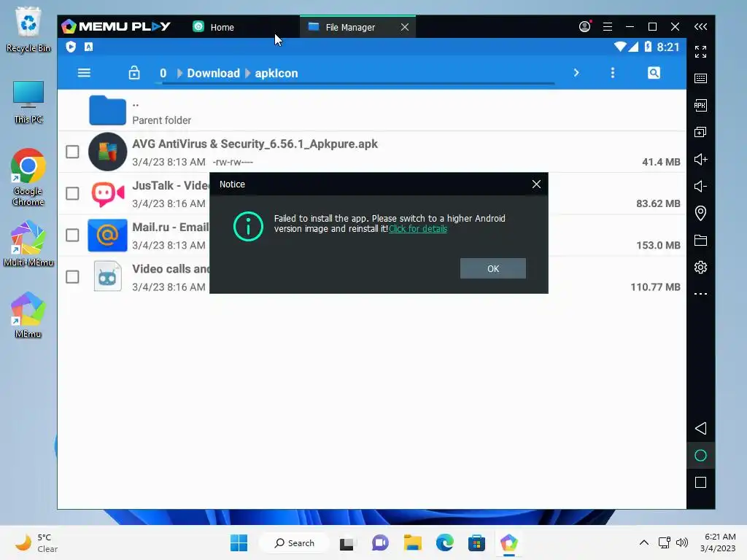Open File Explorer from taskbar

[413, 542]
